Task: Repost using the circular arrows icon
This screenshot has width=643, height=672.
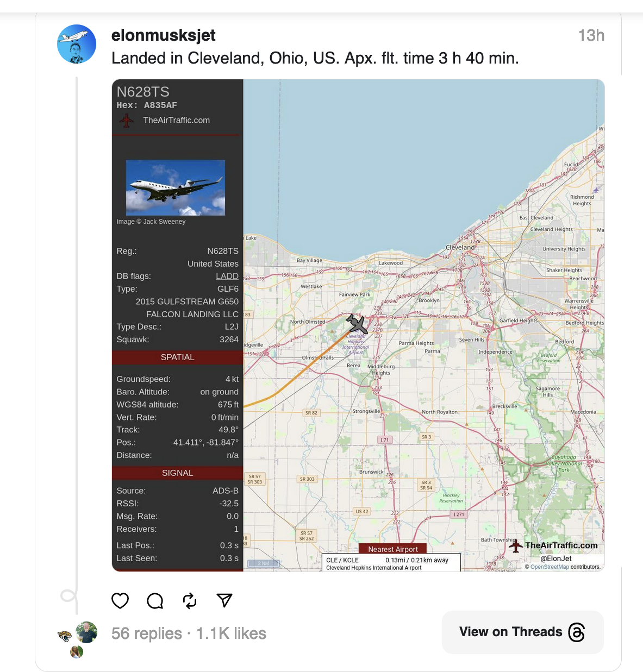Action: [x=190, y=601]
